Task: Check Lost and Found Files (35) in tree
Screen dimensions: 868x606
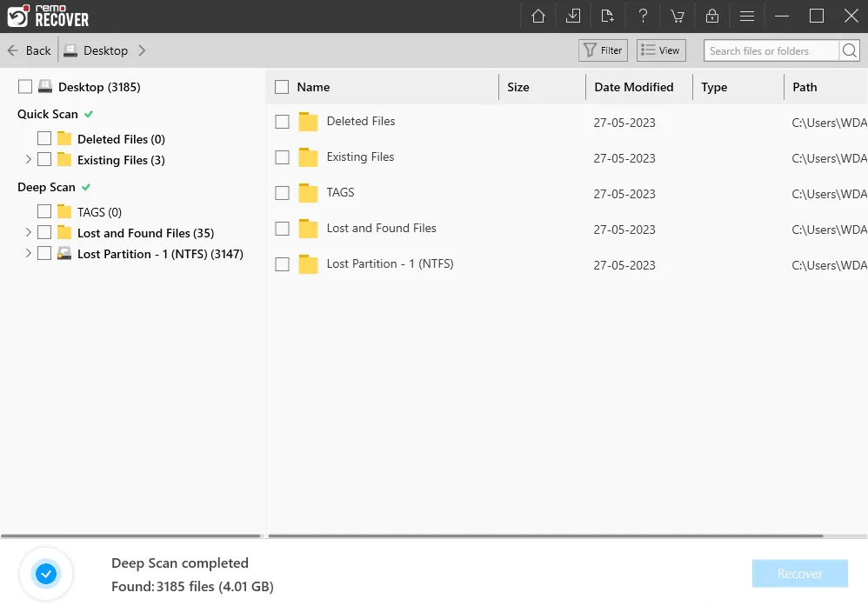Action: tap(44, 232)
